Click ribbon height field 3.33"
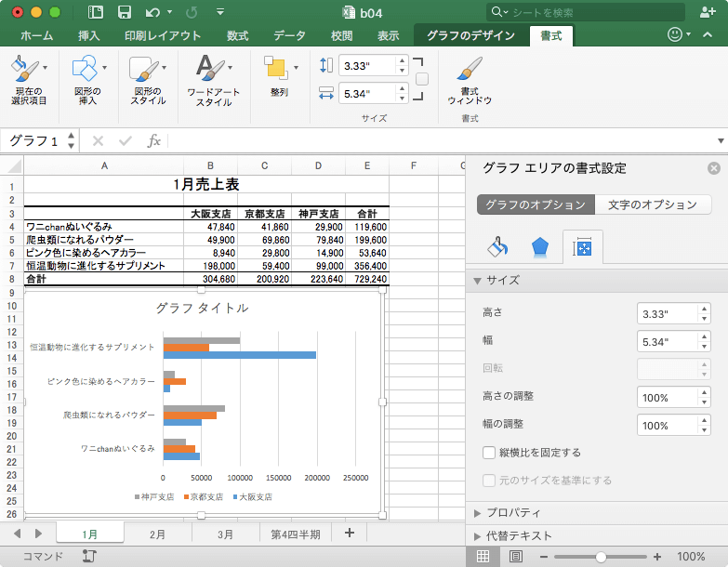 tap(367, 66)
